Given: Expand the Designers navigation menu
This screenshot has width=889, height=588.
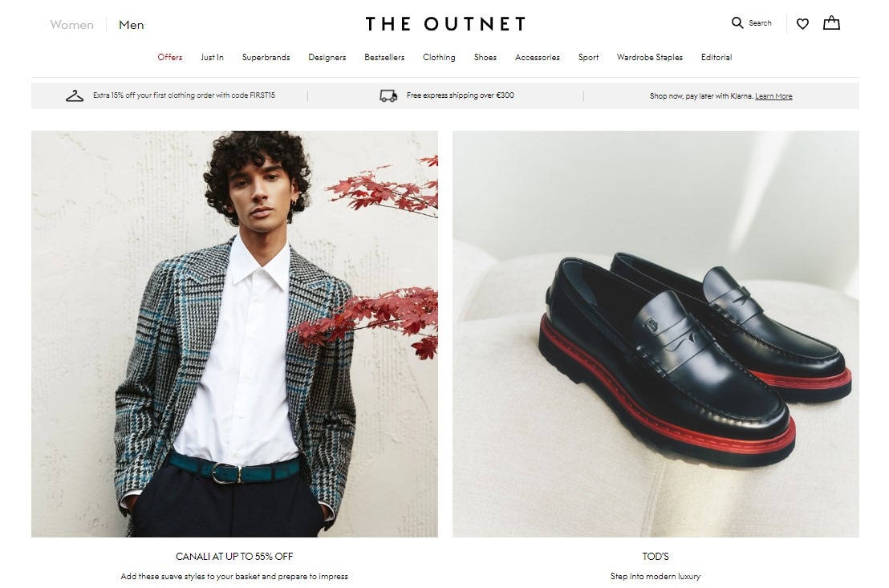Looking at the screenshot, I should [327, 57].
